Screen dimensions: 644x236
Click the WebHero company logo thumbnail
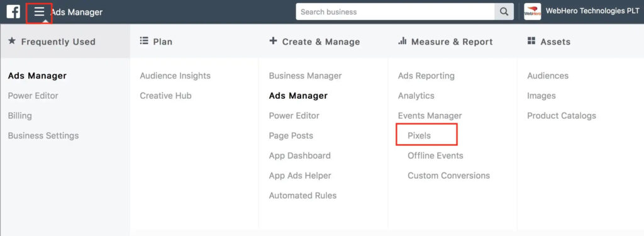click(x=532, y=11)
